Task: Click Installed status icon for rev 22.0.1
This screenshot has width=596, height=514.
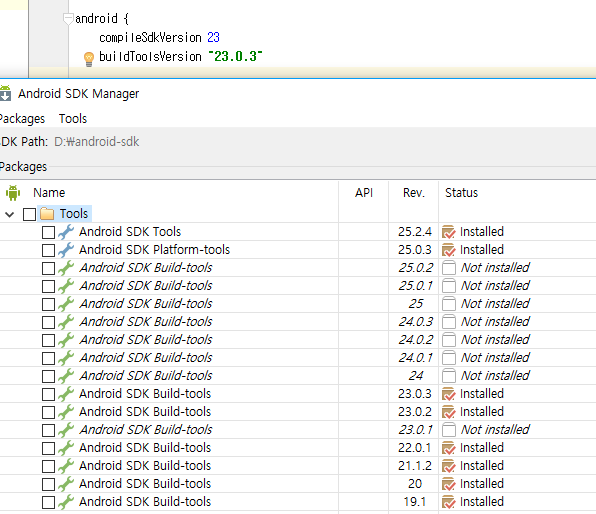Action: 449,448
